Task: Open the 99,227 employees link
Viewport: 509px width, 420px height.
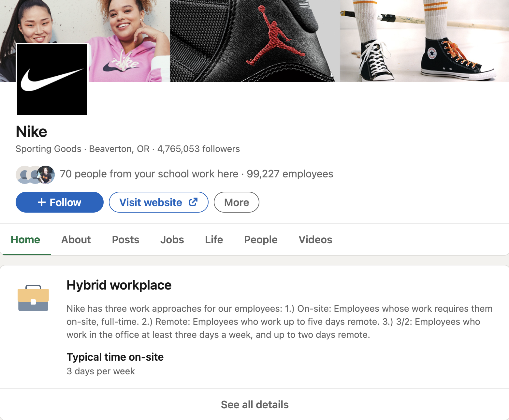Action: (x=290, y=174)
